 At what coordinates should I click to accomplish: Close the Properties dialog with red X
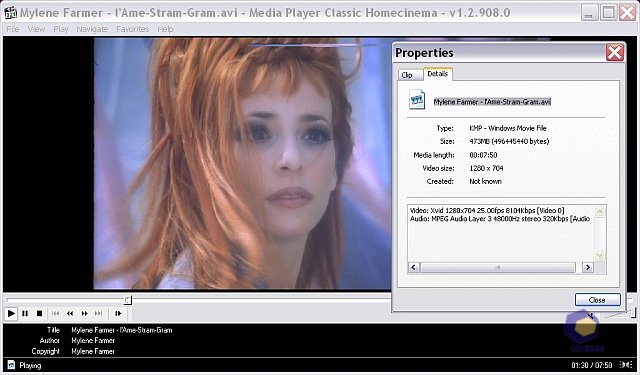coord(615,53)
